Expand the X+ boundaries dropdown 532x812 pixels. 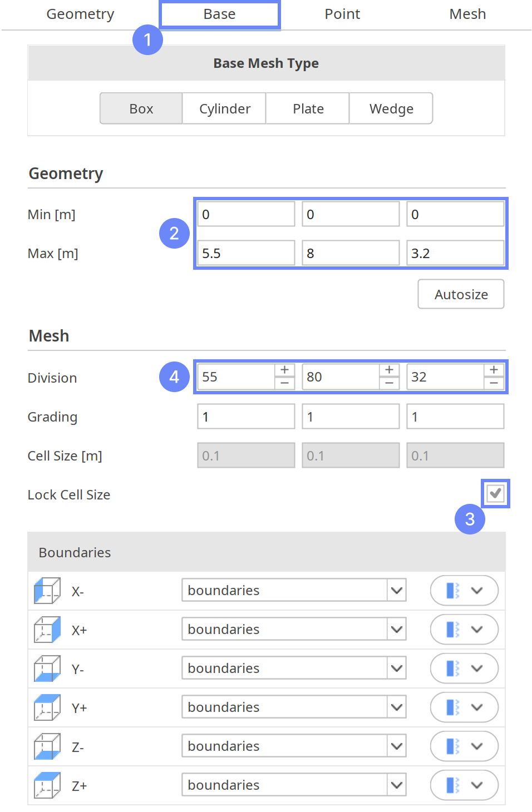(x=396, y=630)
